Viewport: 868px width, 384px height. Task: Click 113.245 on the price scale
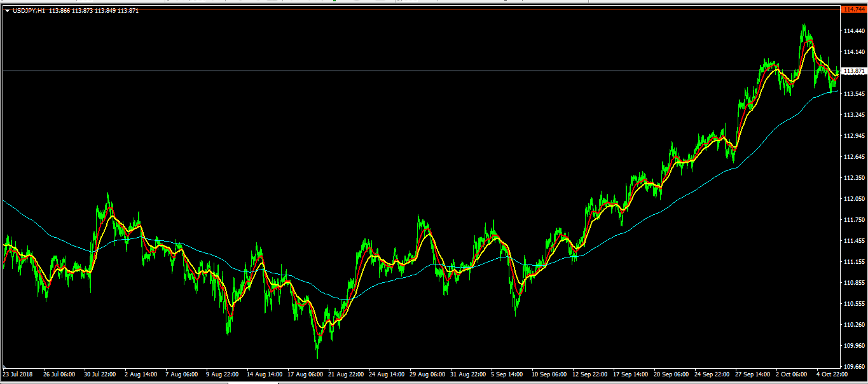(853, 115)
